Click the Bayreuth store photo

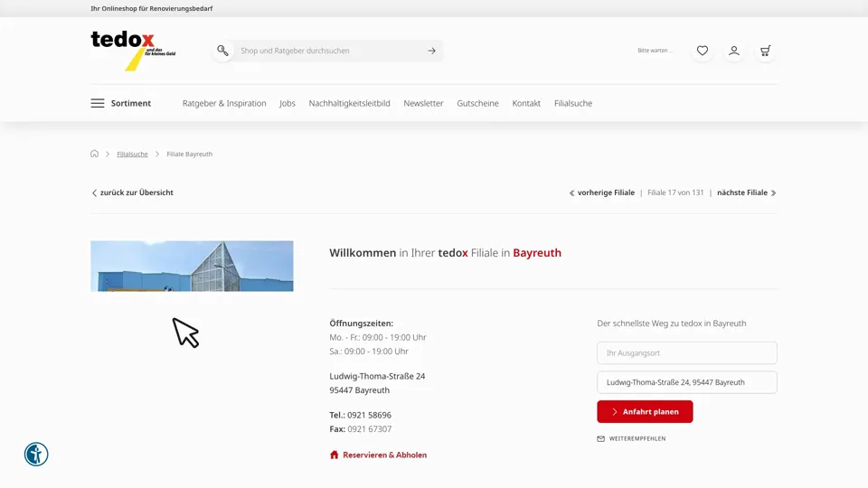pos(192,266)
